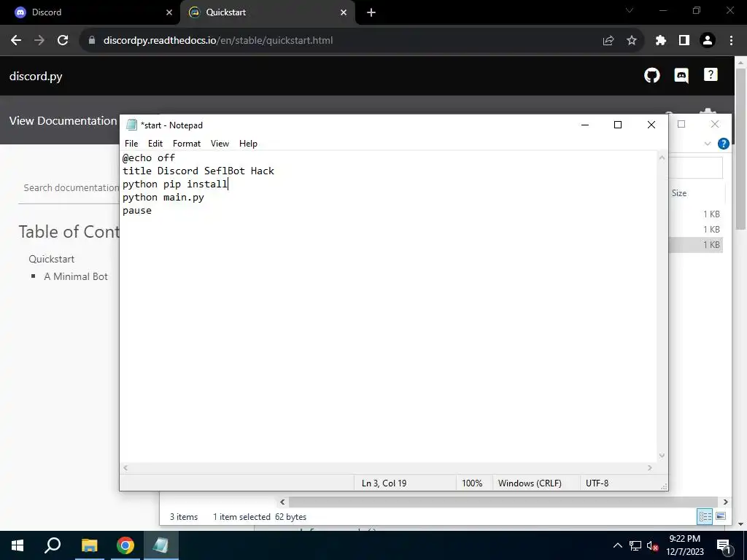The image size is (747, 560).
Task: Click the 'pause' line in Notepad
Action: pos(137,211)
